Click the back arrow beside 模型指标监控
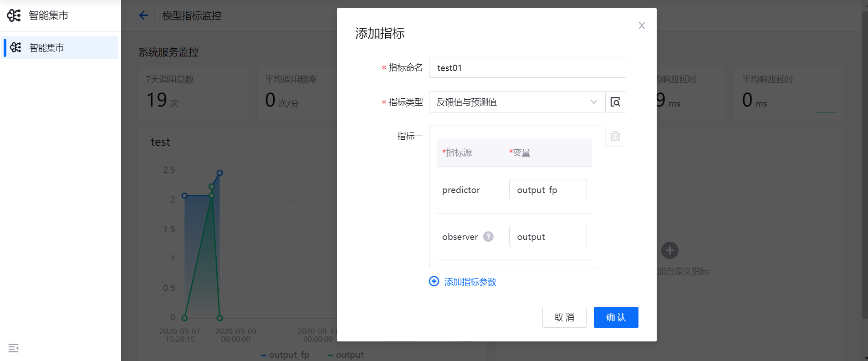868x361 pixels. 143,15
